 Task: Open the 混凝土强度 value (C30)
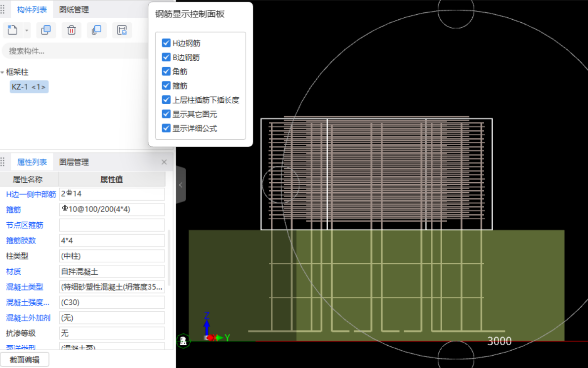pos(112,302)
